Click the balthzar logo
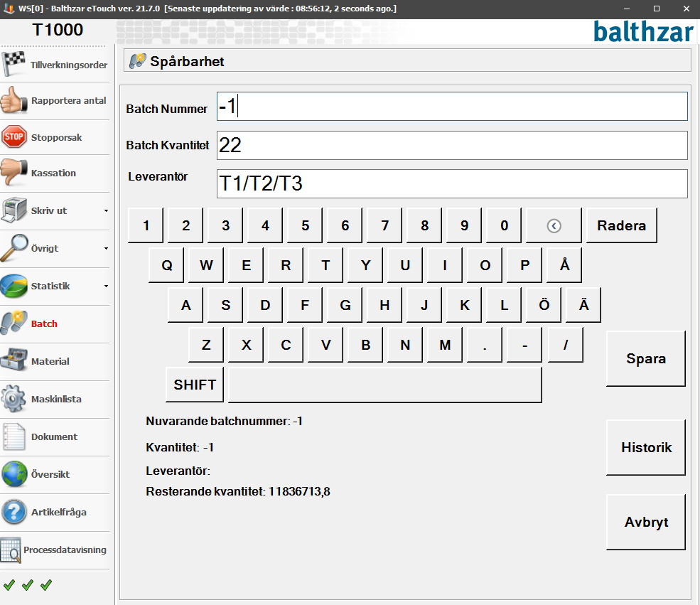This screenshot has width=700, height=605. click(x=643, y=32)
